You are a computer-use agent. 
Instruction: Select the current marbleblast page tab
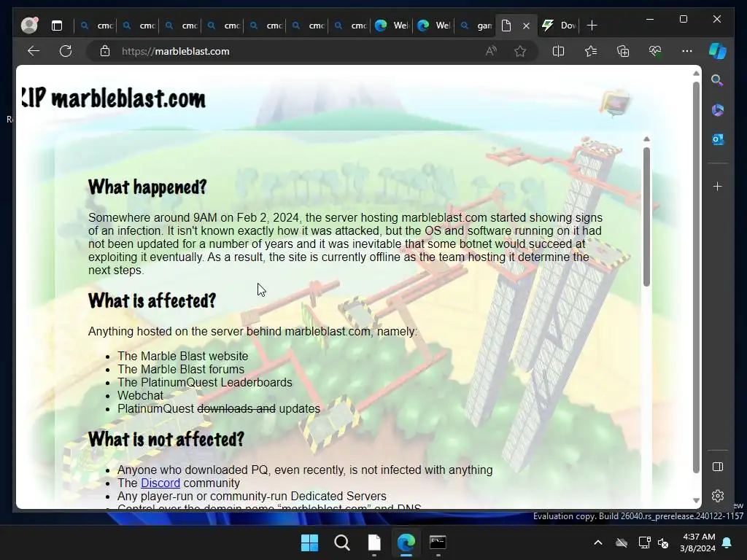coord(507,26)
